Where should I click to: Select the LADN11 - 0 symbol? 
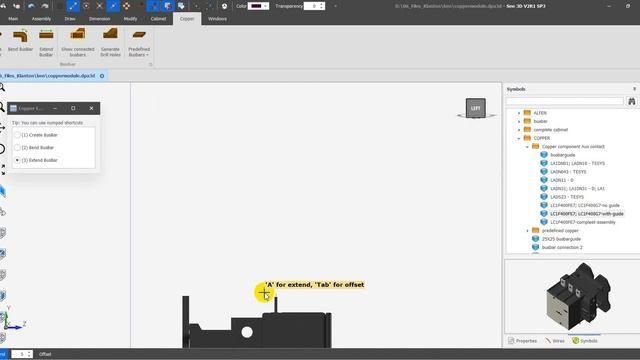(562, 180)
